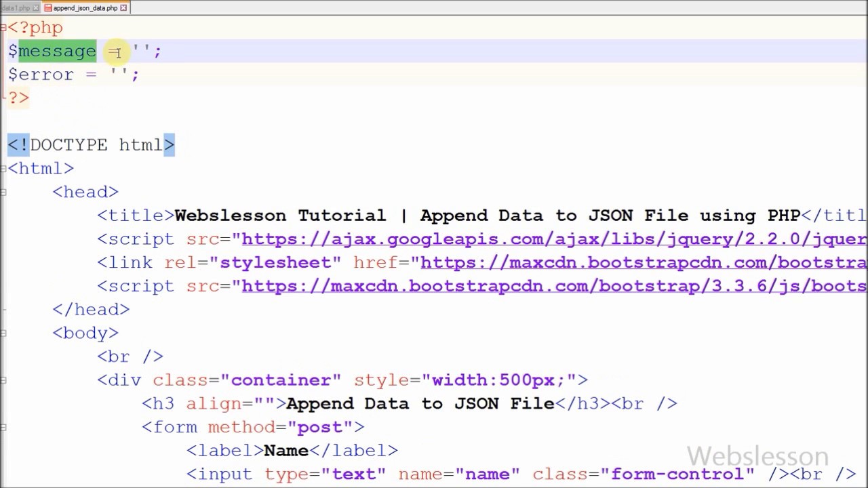
Task: Close the data1.php tab
Action: [x=36, y=8]
